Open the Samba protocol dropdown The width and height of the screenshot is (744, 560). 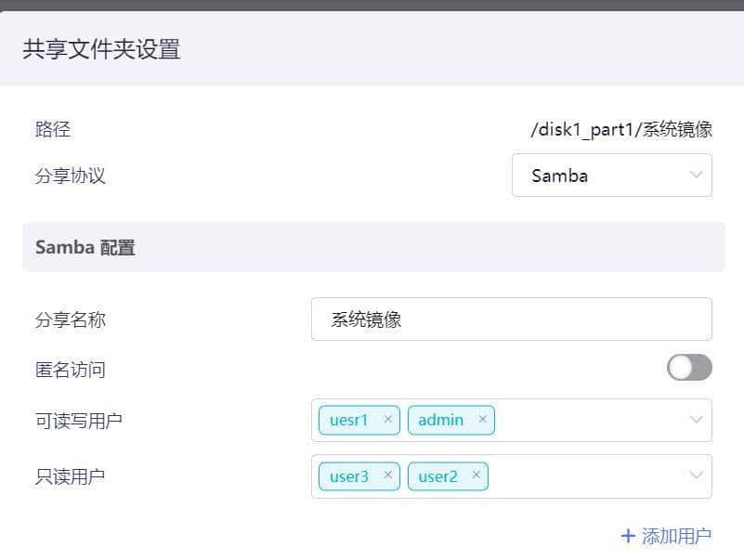pyautogui.click(x=611, y=175)
